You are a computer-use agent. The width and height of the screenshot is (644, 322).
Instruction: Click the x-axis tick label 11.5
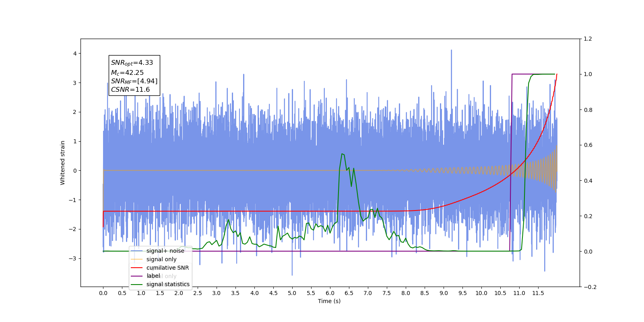[x=538, y=293]
